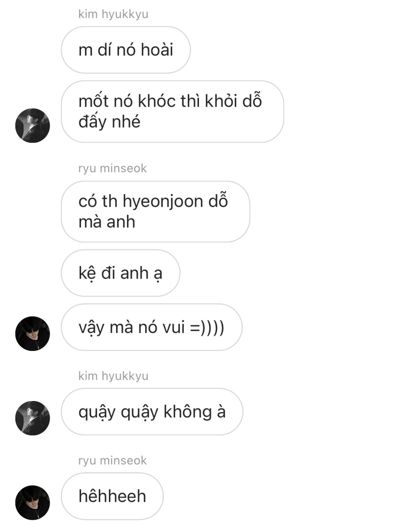Select the "m dí nó hoài" message bubble

pyautogui.click(x=126, y=50)
